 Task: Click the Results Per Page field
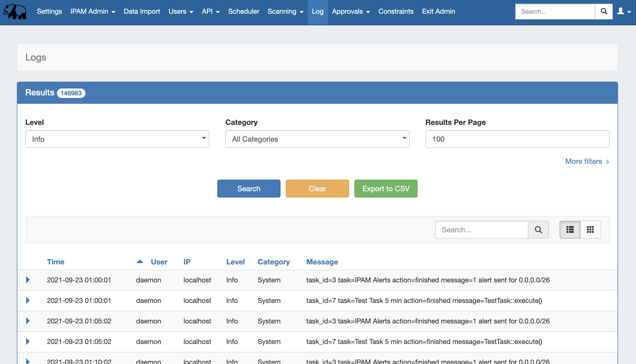click(x=517, y=139)
